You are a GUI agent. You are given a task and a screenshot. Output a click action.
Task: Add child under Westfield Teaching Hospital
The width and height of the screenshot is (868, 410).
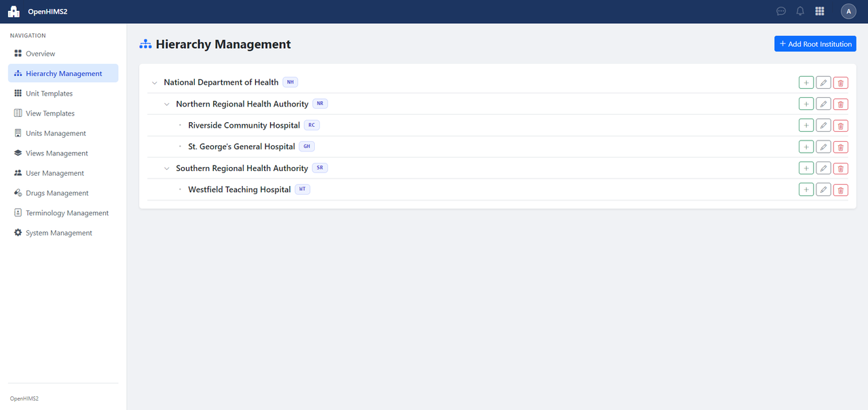point(806,189)
